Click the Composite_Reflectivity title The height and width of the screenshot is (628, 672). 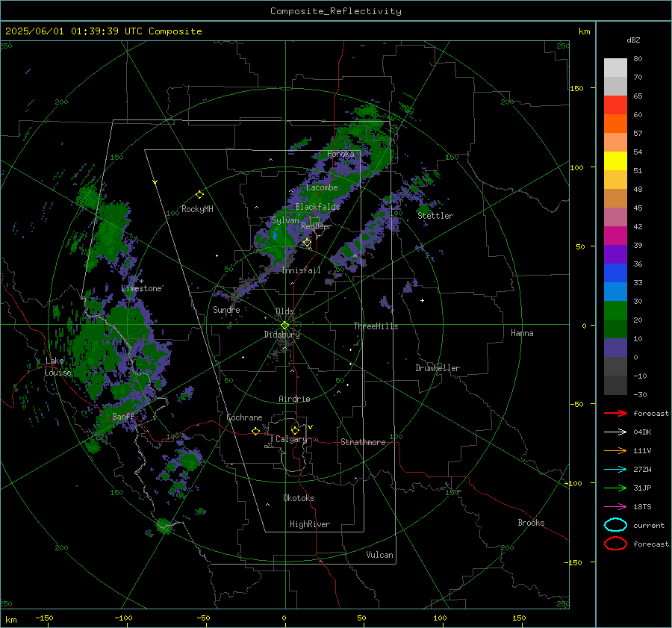(336, 11)
